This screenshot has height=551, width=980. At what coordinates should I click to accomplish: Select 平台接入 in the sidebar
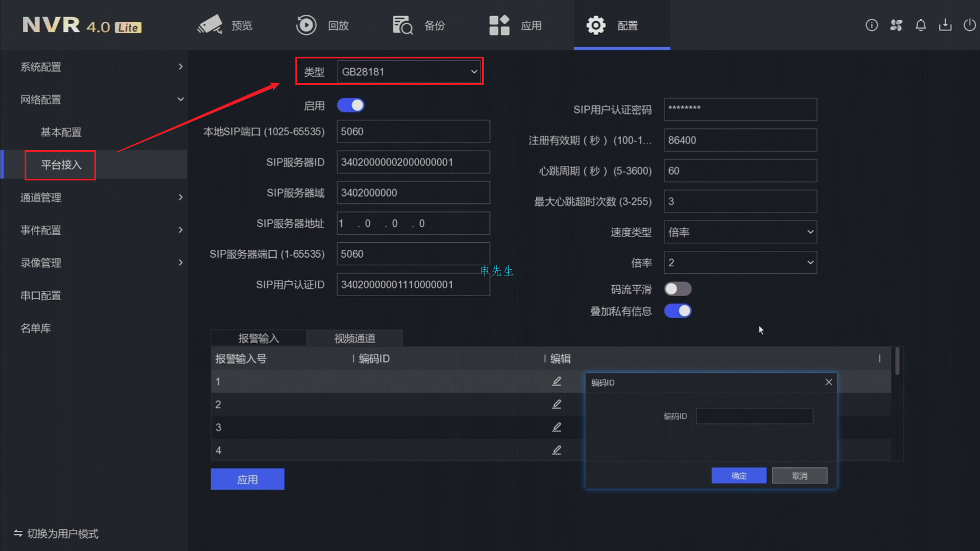coord(60,165)
